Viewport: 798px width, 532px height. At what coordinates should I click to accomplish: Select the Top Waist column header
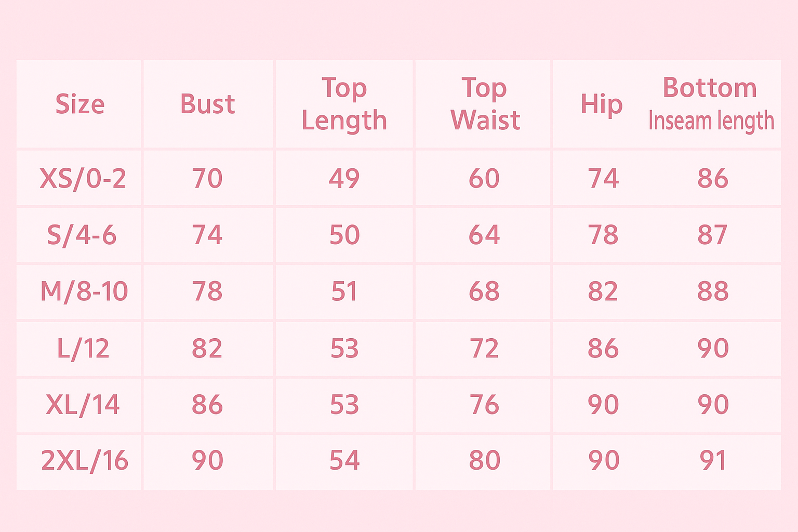coord(484,104)
